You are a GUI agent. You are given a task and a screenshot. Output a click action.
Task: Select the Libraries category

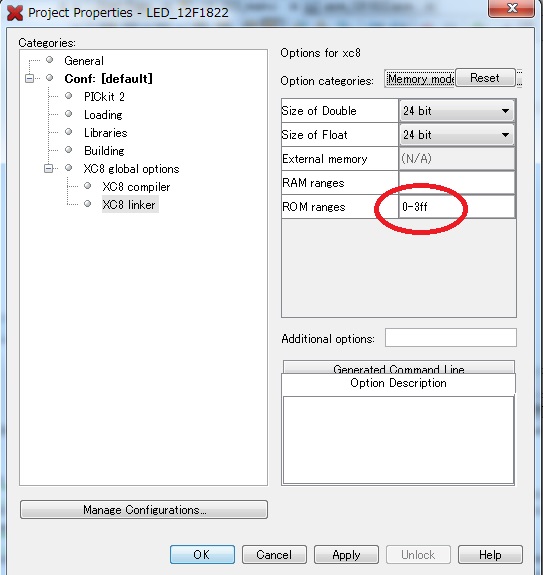106,133
